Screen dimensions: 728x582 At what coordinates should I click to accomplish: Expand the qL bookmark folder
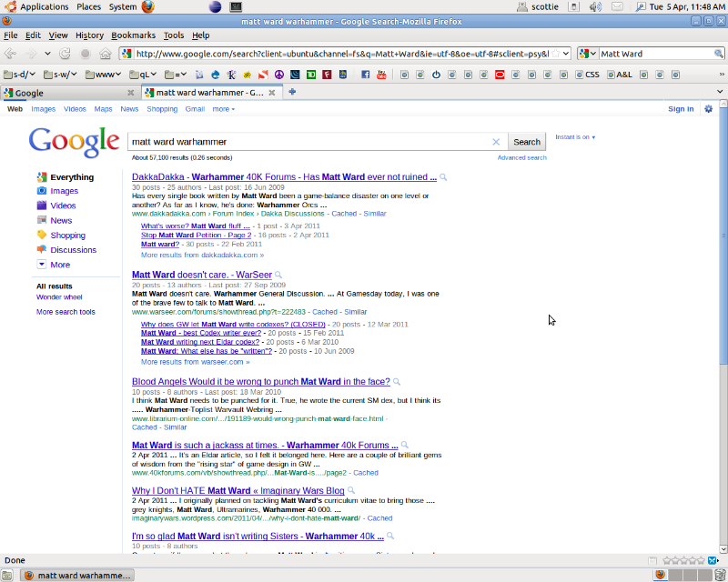[143, 75]
